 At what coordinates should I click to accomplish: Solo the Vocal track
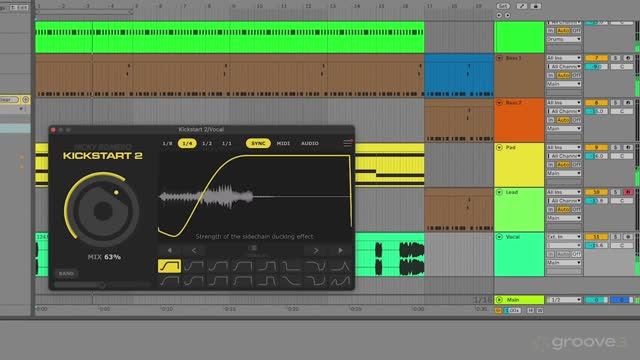[x=616, y=237]
